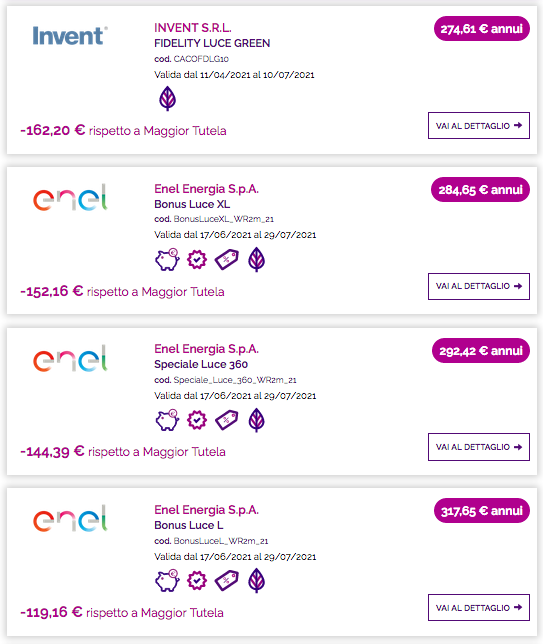The image size is (543, 644).
Task: Click the piggy bank icon on Bonus Luce L
Action: pyautogui.click(x=167, y=581)
